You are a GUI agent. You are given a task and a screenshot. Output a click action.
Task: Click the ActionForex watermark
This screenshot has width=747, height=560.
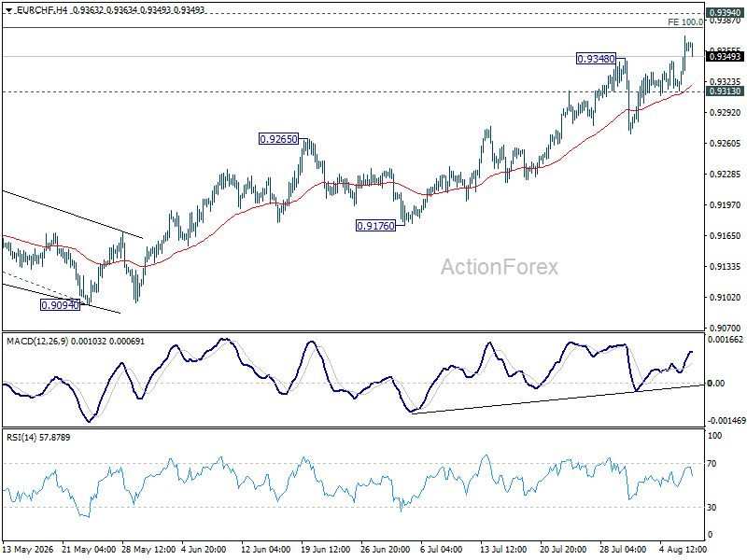click(500, 267)
